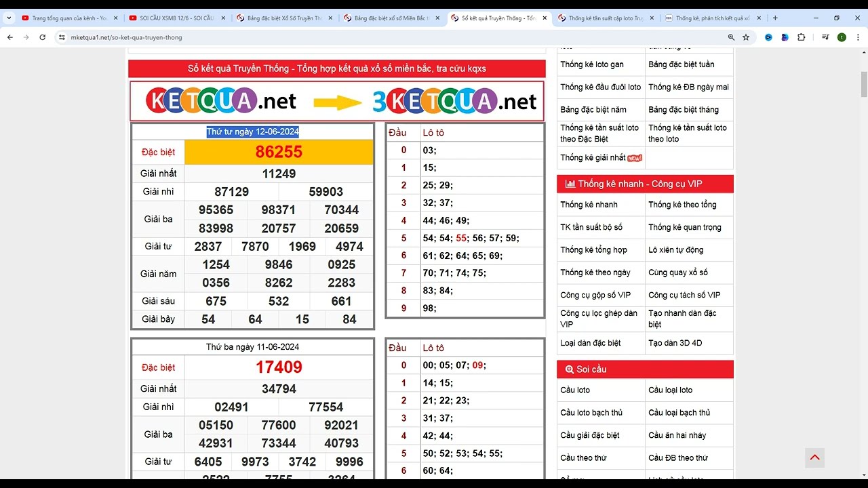The image size is (868, 488).
Task: Click the magnifier icon in Soi cầu header
Action: point(570,369)
